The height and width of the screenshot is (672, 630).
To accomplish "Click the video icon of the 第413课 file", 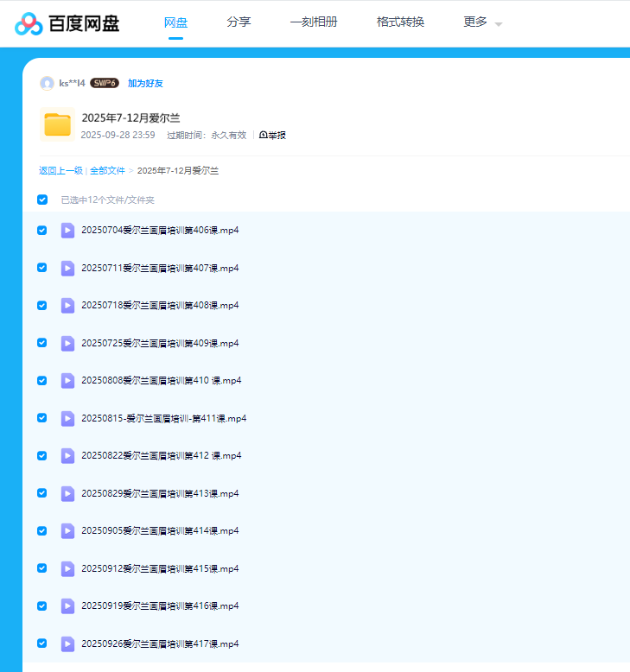I will tap(67, 494).
